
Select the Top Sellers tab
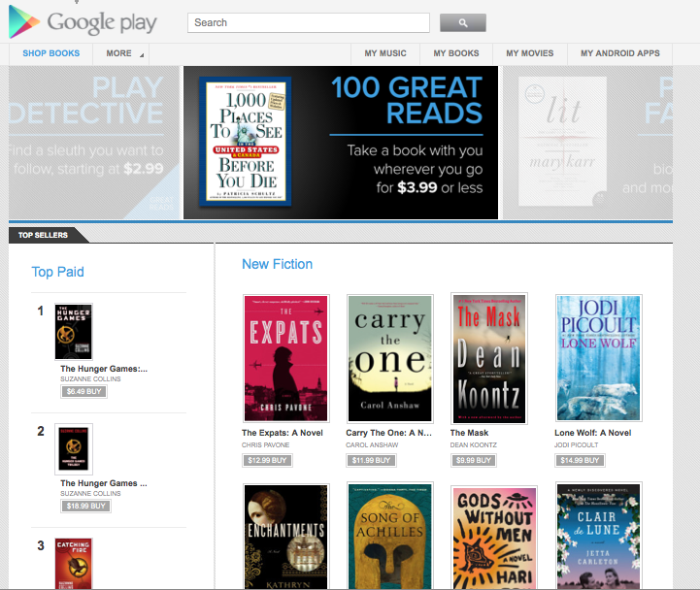(44, 235)
